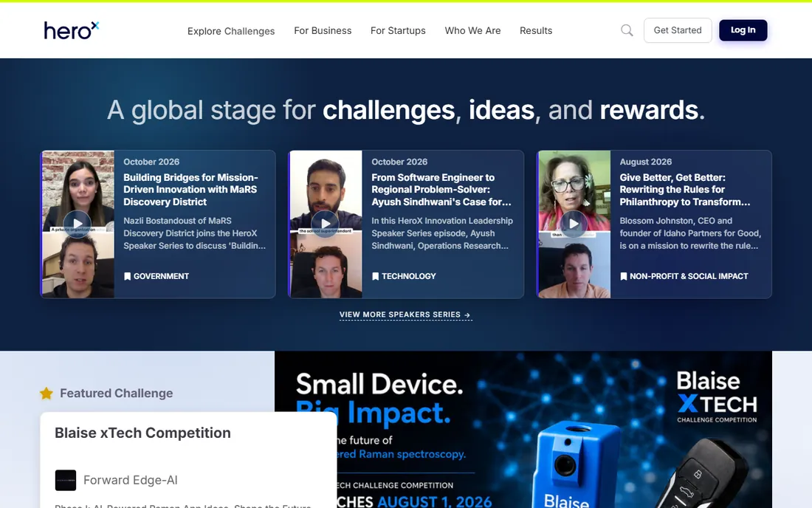The height and width of the screenshot is (508, 812).
Task: Click the Log In button
Action: pyautogui.click(x=743, y=30)
